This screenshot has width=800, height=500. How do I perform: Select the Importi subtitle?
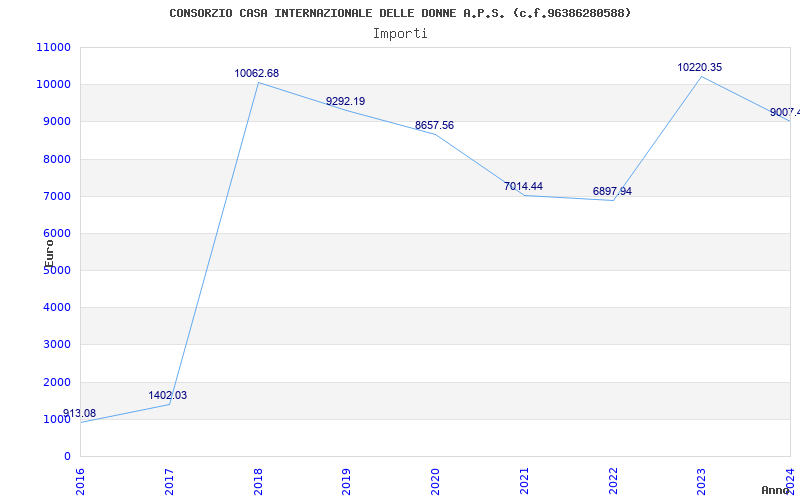coord(400,34)
